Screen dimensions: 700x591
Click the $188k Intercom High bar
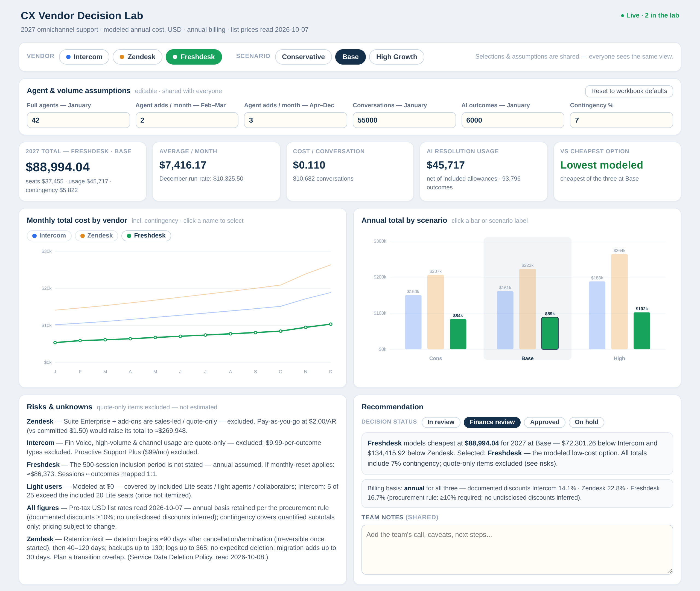[597, 315]
